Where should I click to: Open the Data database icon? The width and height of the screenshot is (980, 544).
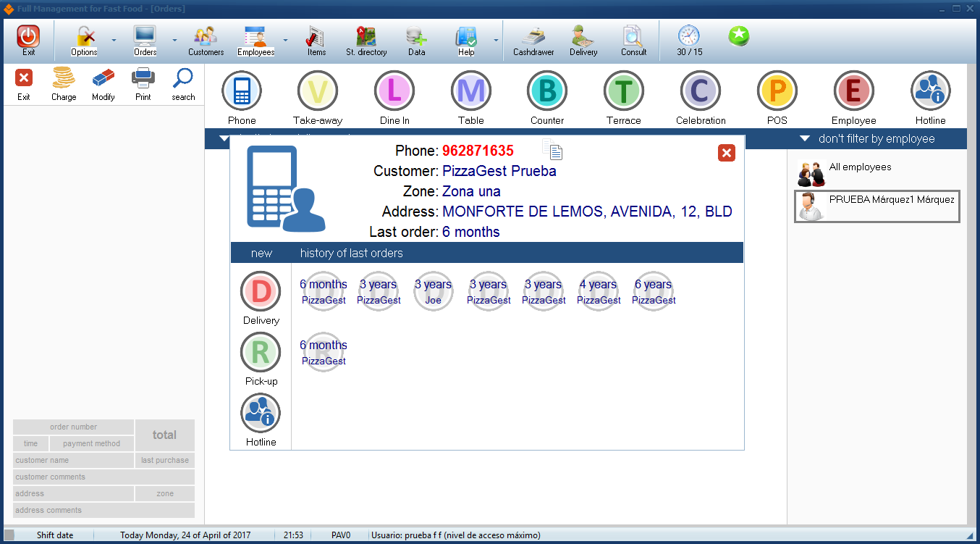(x=416, y=36)
